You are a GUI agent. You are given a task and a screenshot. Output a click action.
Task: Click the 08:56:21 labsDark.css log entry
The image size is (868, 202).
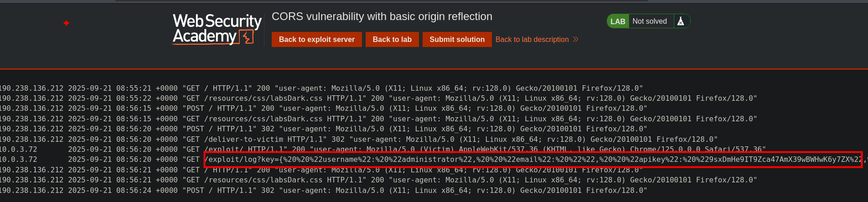click(x=378, y=180)
